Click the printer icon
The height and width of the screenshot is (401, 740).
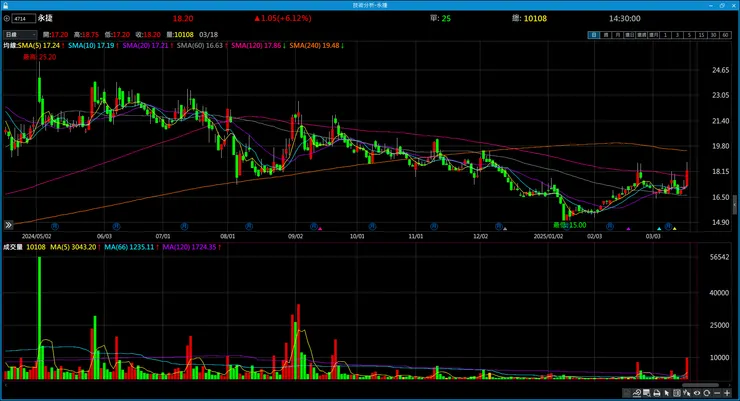pos(657,393)
